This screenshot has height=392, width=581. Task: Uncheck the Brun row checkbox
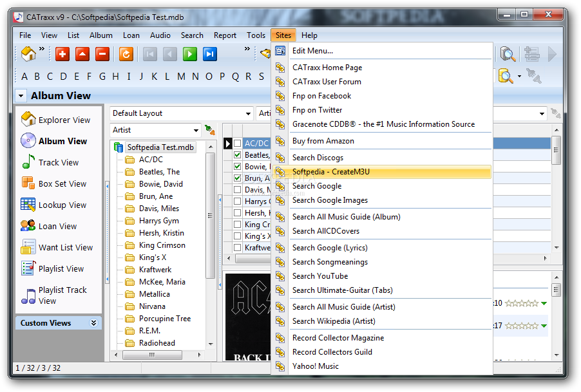(238, 178)
